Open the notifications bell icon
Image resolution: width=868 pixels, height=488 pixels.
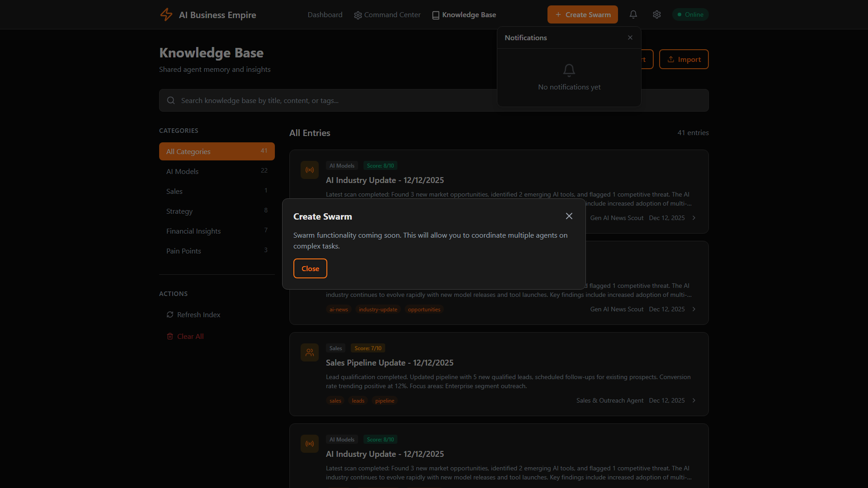pyautogui.click(x=633, y=14)
